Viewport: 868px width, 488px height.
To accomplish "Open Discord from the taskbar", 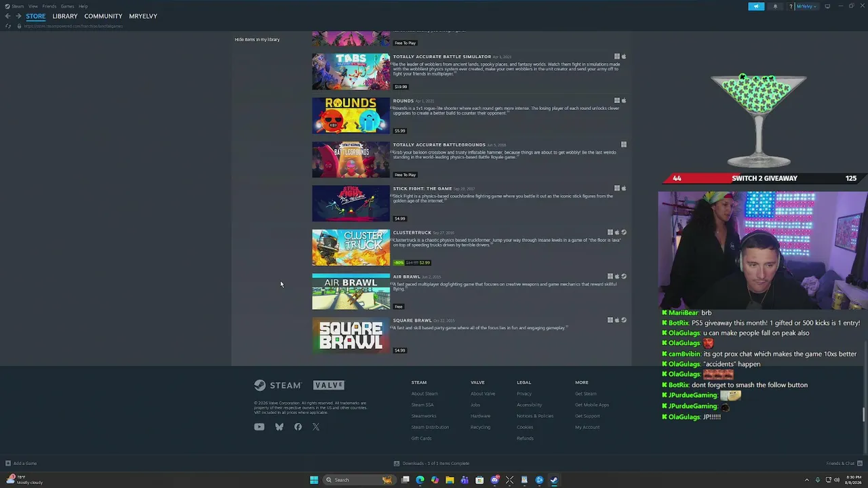I will pyautogui.click(x=494, y=480).
